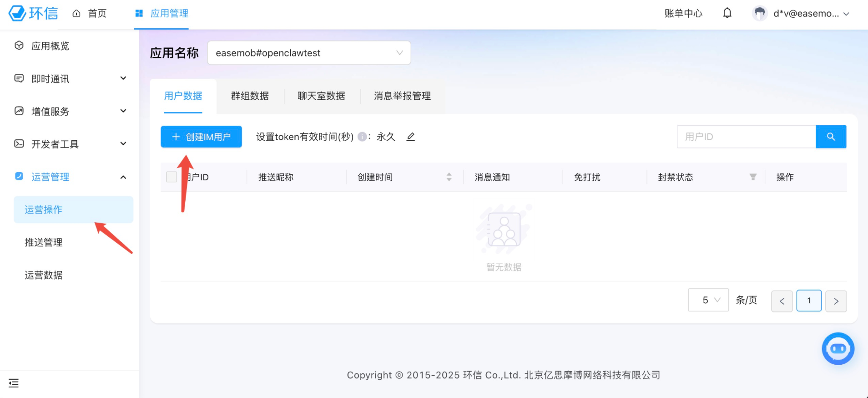Click the blue search button
Screen dimensions: 868x398
(x=831, y=137)
